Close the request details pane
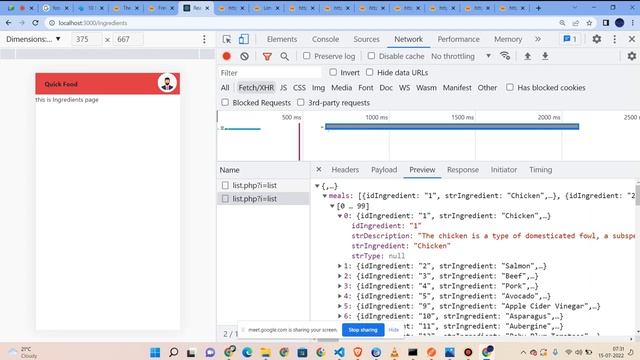The height and width of the screenshot is (360, 640). 319,169
